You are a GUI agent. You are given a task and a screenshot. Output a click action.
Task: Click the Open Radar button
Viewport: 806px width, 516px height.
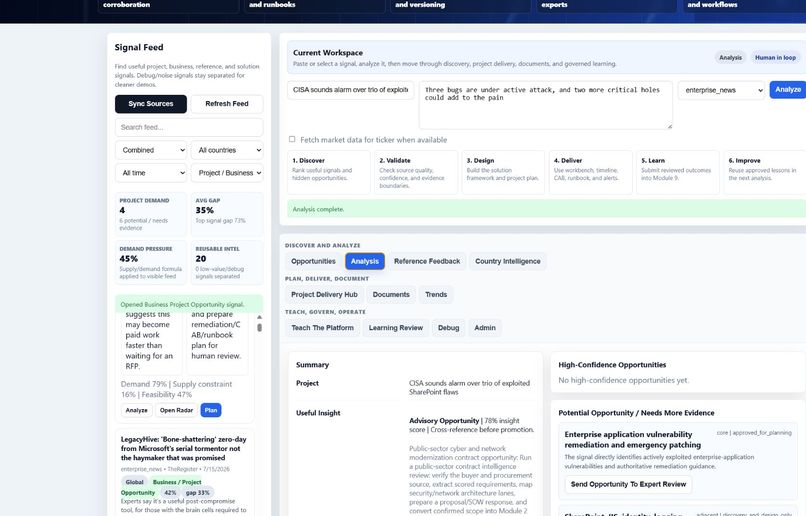(176, 410)
